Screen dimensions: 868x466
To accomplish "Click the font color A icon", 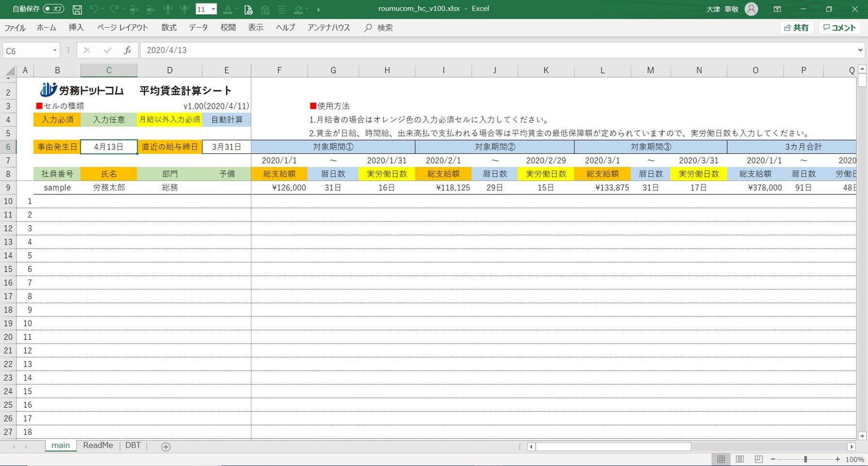I will [x=228, y=9].
